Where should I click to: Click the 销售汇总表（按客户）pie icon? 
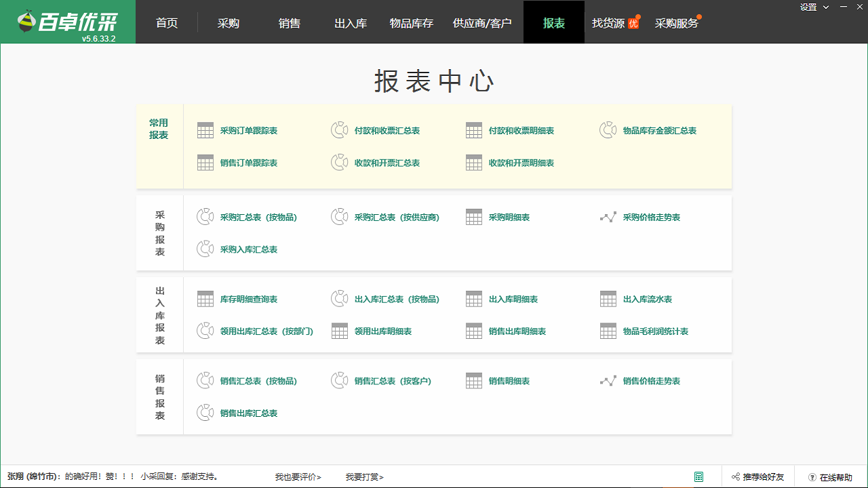click(340, 381)
